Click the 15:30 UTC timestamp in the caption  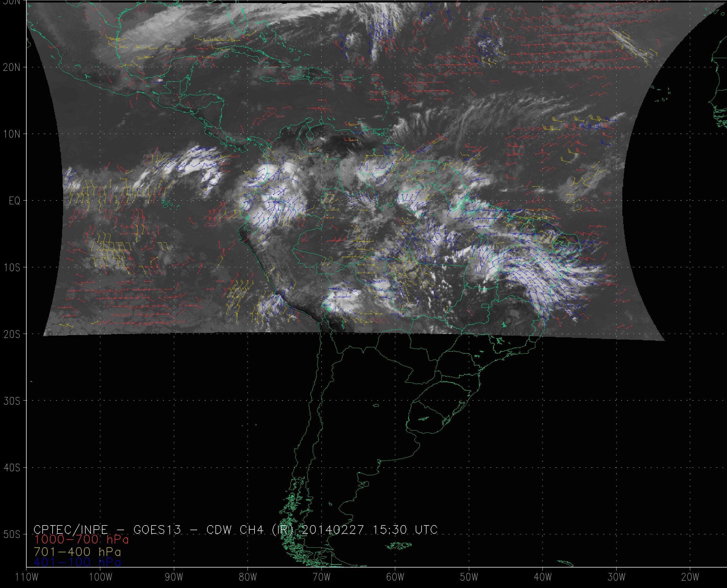coord(405,530)
